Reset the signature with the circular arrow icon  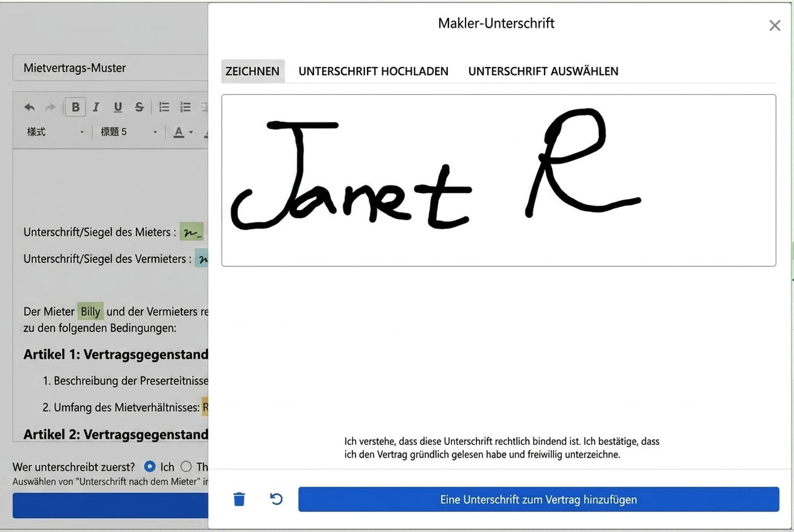click(276, 499)
